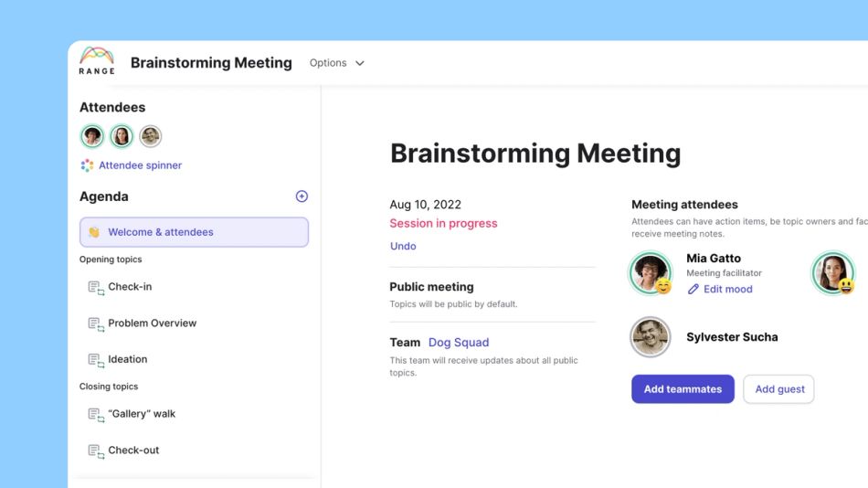Viewport: 868px width, 488px height.
Task: Click the Public meeting heading
Action: pos(432,287)
